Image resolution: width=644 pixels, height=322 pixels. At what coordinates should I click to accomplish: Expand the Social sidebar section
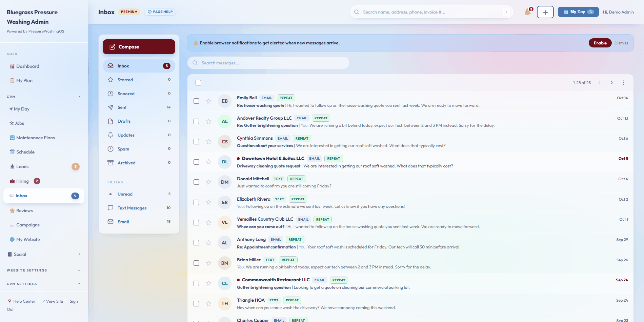[x=44, y=254]
